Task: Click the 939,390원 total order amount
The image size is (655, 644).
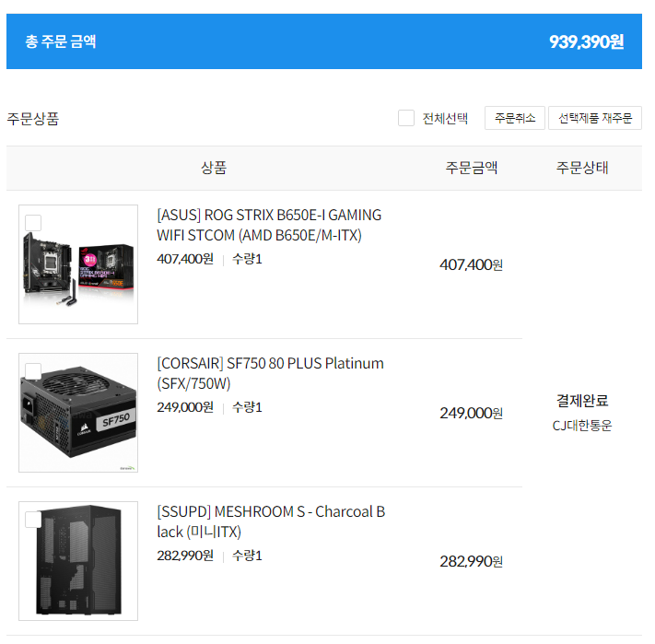Action: pos(586,41)
